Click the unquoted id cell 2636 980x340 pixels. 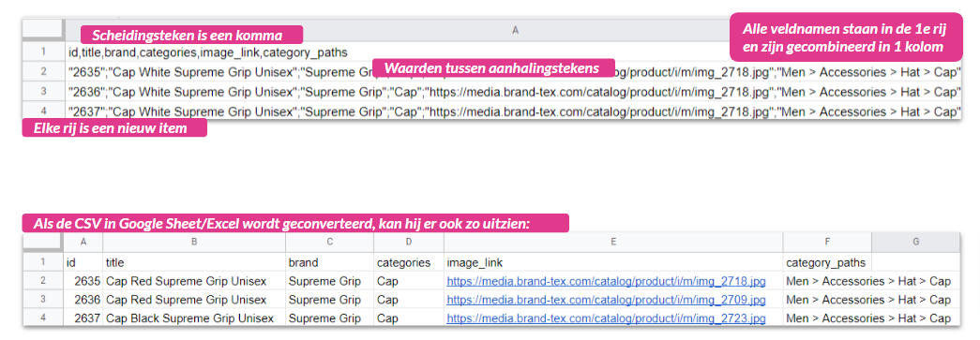tap(83, 300)
